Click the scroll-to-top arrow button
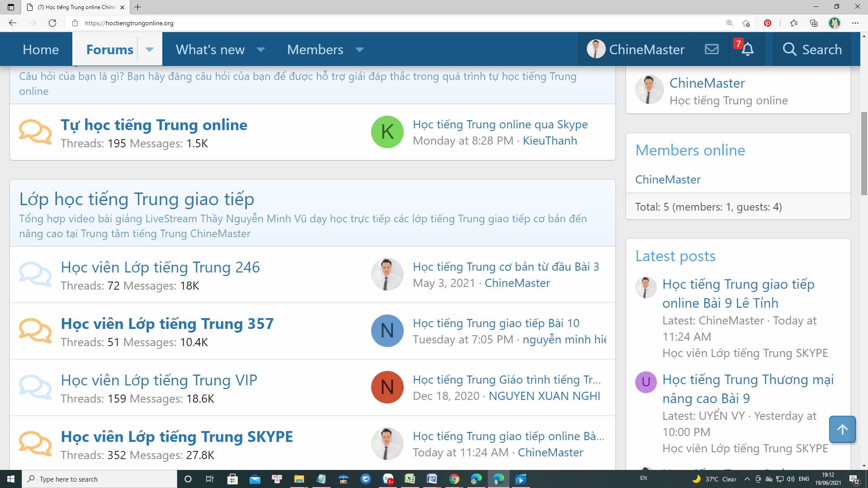 (842, 429)
